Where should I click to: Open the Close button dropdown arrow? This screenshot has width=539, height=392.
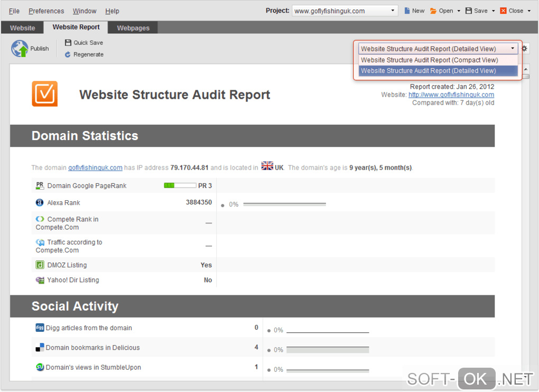pyautogui.click(x=529, y=11)
